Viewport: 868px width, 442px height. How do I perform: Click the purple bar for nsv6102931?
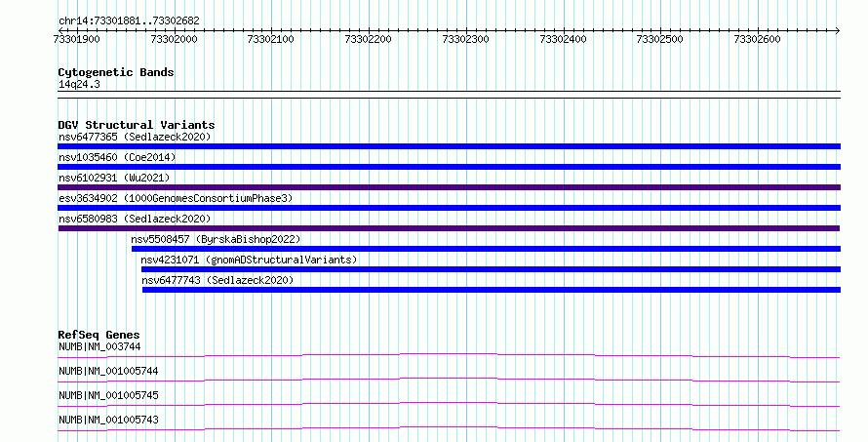[449, 187]
